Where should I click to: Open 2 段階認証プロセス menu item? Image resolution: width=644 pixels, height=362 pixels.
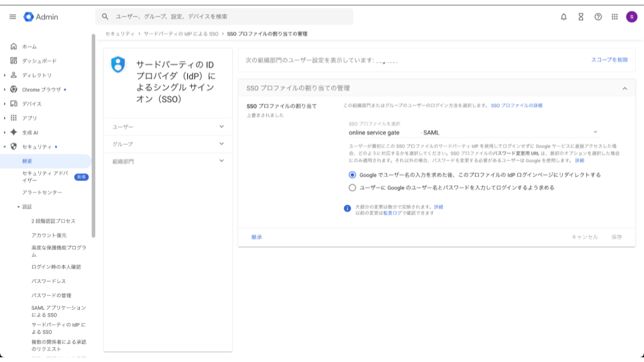tap(54, 221)
